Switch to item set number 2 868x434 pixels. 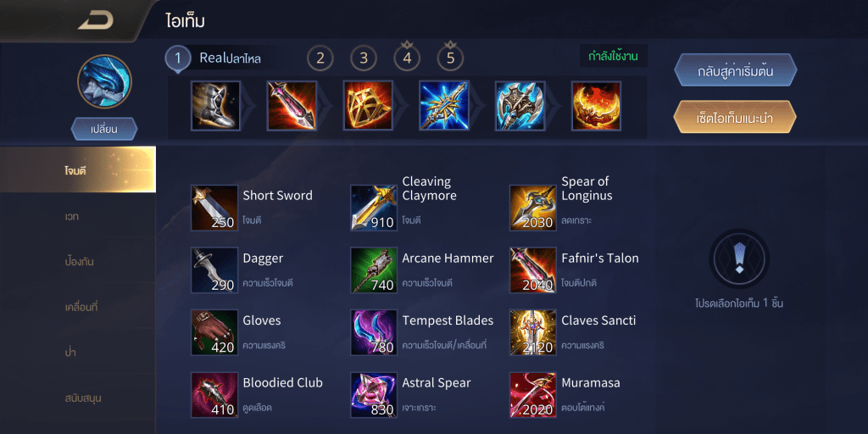point(320,58)
